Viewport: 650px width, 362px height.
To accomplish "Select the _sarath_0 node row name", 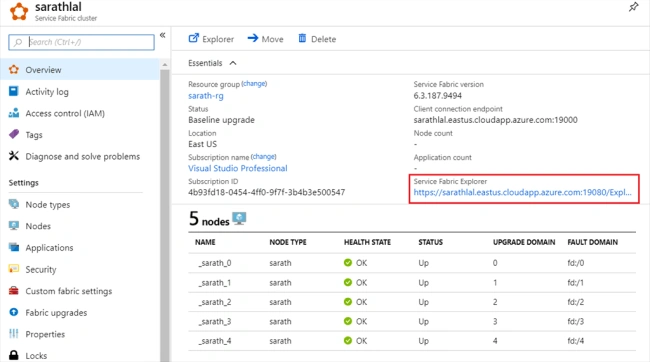I will (215, 263).
